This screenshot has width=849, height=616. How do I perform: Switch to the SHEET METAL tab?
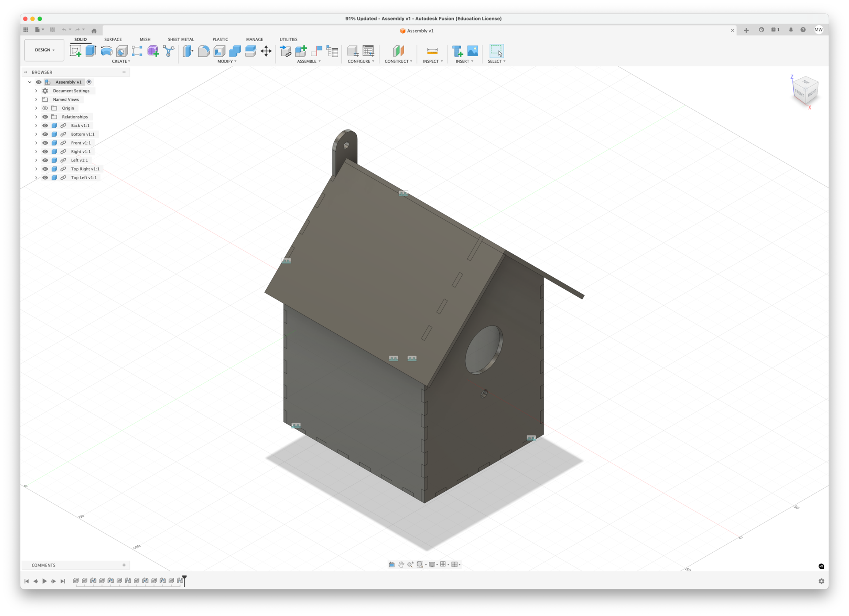[181, 39]
